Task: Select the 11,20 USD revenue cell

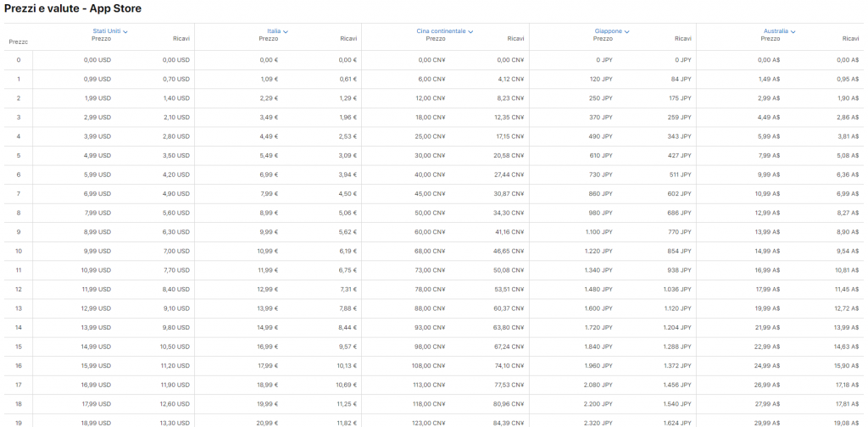Action: (175, 366)
